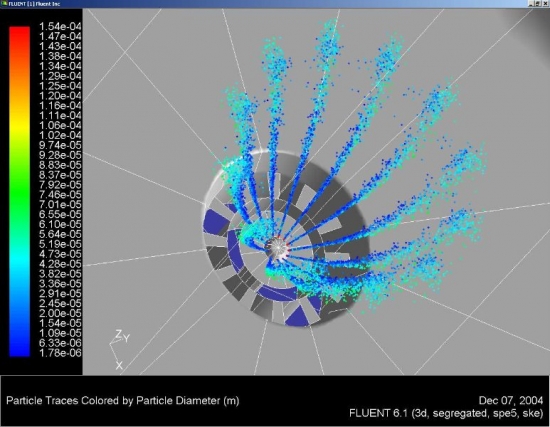Image resolution: width=550 pixels, height=427 pixels.
Task: Click the X axis label of the triad
Action: pos(119,366)
